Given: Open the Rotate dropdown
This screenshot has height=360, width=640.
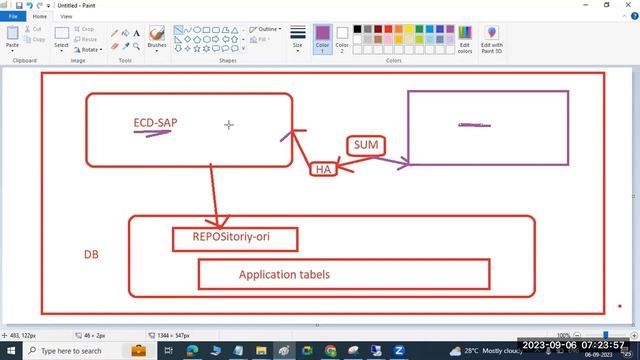Looking at the screenshot, I should pyautogui.click(x=88, y=50).
